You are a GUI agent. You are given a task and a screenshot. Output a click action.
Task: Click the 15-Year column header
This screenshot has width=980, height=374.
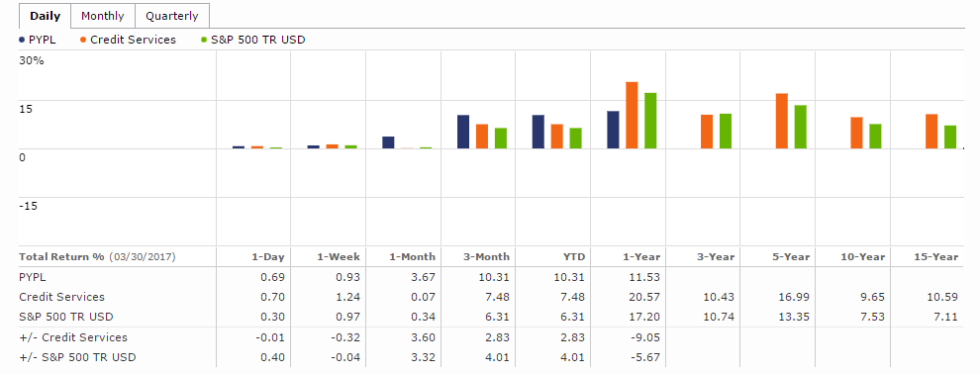(x=935, y=256)
